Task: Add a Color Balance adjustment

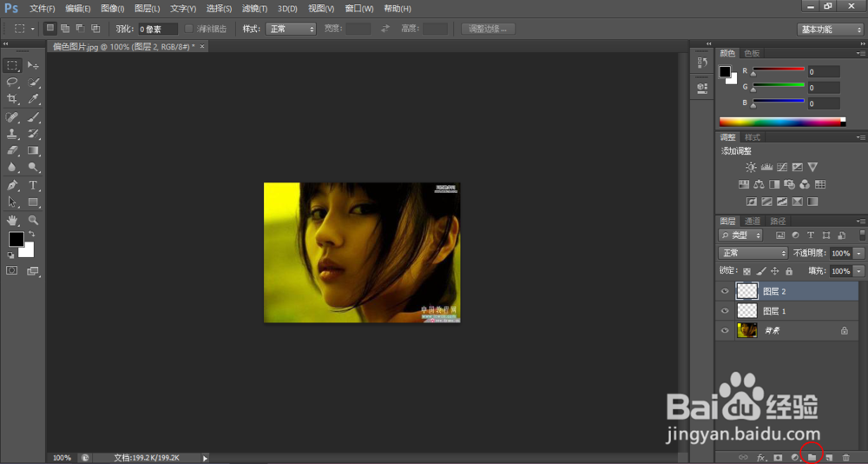Action: tap(759, 184)
